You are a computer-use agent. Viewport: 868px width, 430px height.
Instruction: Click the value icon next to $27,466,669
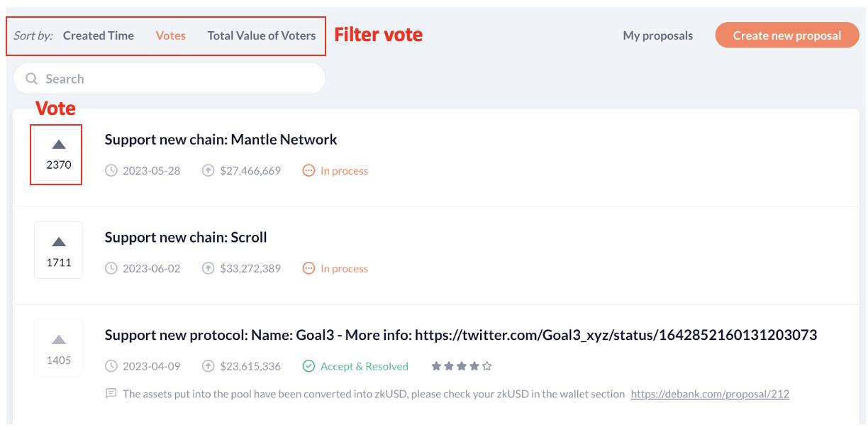pos(208,171)
